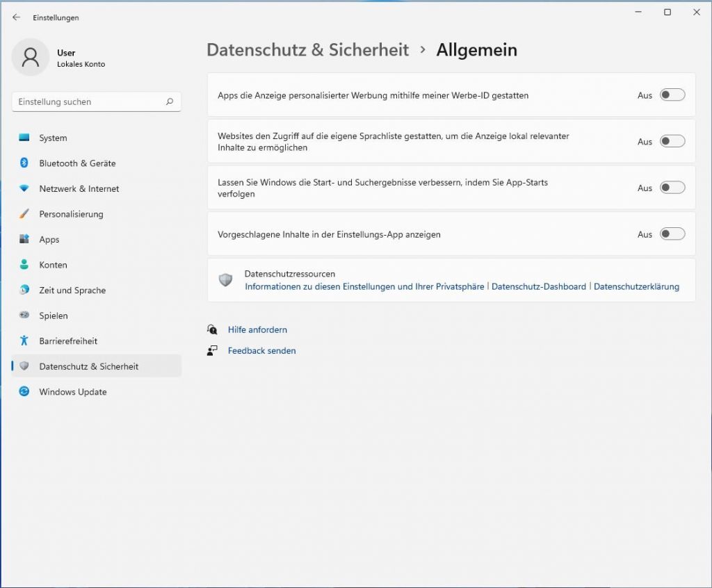Turn on App-Starts tracking toggle
Image resolution: width=712 pixels, height=588 pixels.
(x=672, y=188)
